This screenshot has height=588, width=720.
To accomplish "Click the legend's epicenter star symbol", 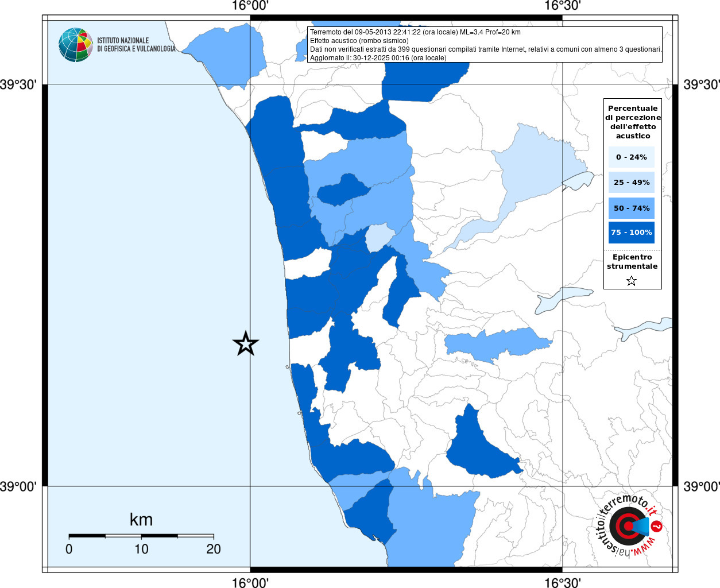I will 632,281.
